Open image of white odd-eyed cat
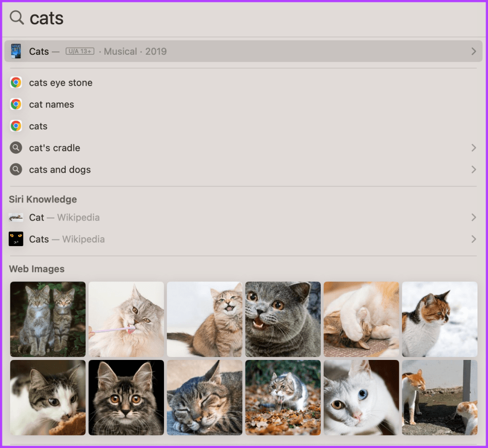 pyautogui.click(x=361, y=398)
